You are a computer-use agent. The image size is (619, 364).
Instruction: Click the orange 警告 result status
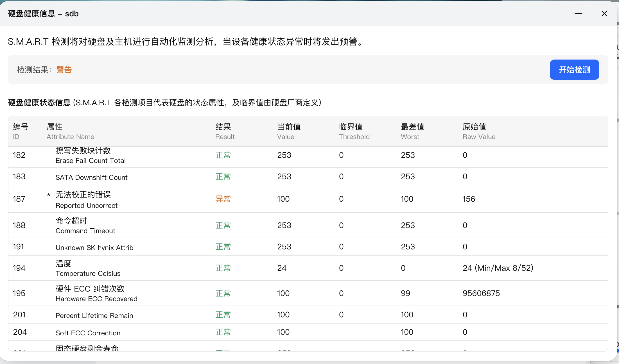pos(64,70)
